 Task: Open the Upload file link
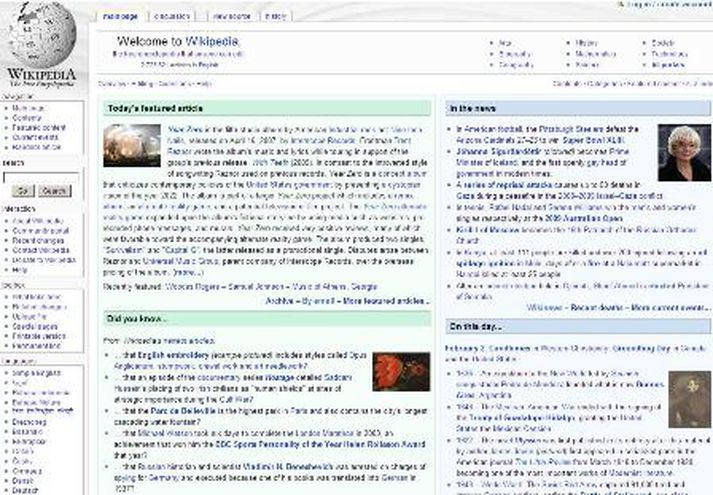point(29,316)
